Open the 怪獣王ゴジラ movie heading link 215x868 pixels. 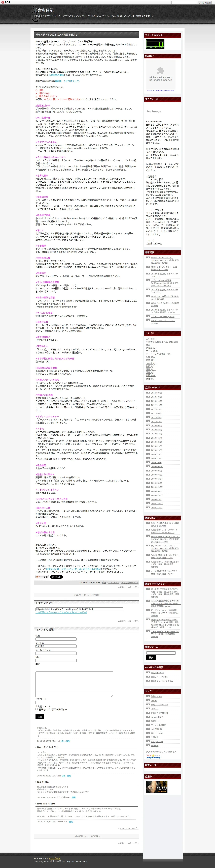point(43,105)
